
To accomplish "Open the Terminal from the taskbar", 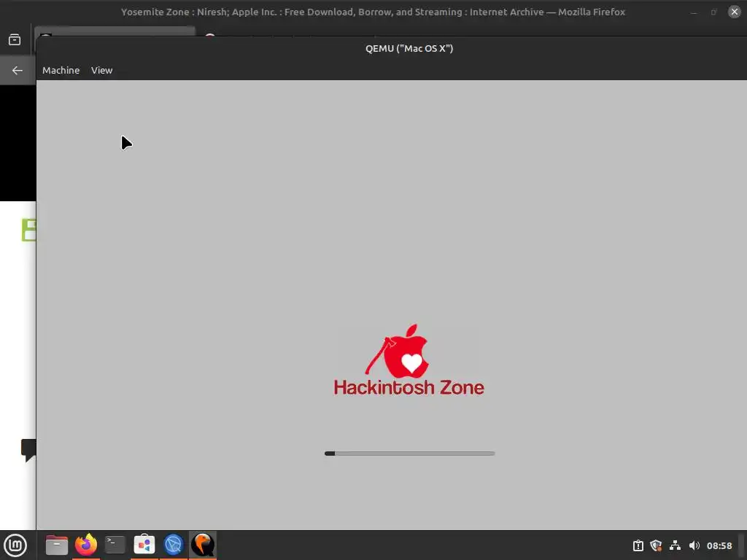I will click(115, 545).
